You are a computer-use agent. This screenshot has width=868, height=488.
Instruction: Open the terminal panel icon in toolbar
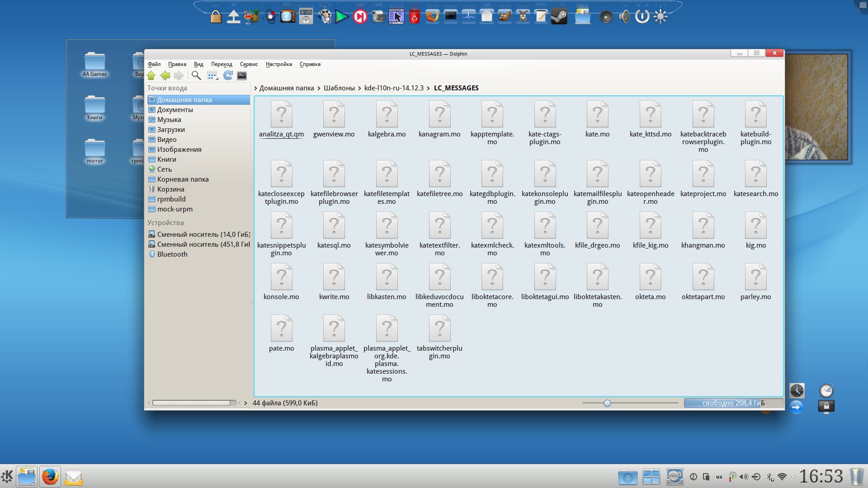pos(242,75)
